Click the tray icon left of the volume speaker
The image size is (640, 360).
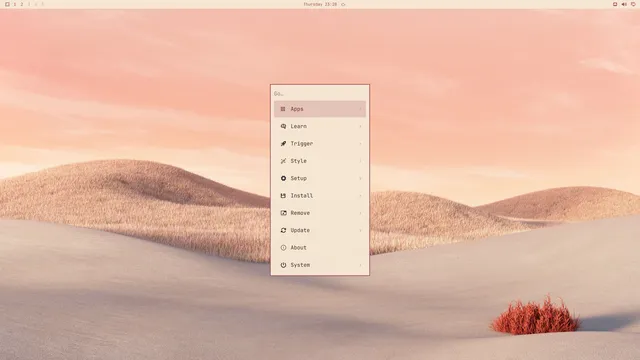(x=615, y=4)
